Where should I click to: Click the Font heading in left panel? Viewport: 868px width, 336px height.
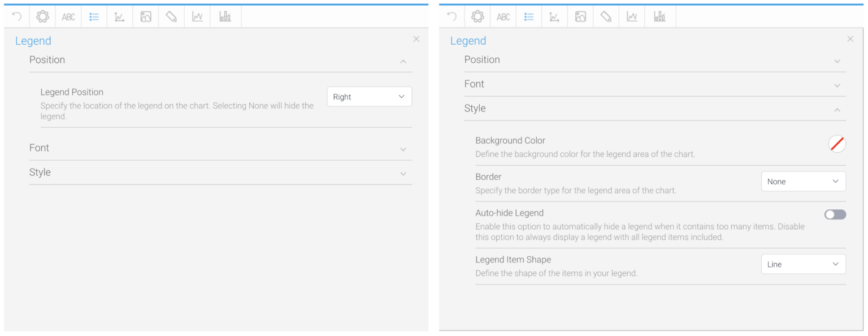pos(39,148)
